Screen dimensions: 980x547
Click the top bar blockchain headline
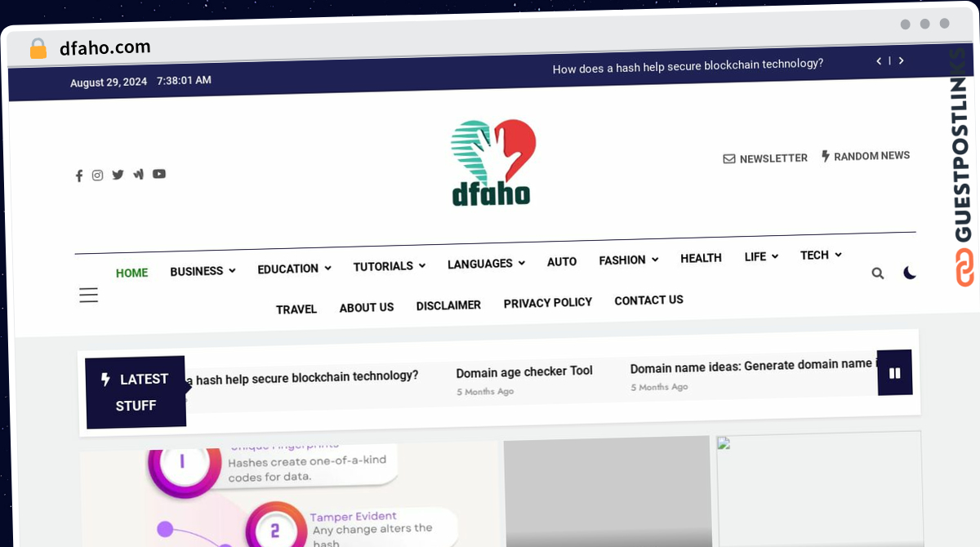click(x=688, y=66)
